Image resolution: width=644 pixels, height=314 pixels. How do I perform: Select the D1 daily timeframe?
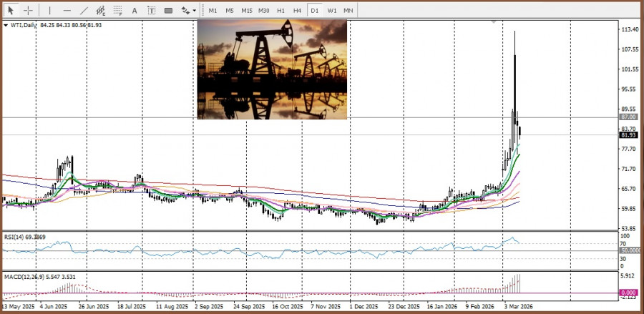tap(315, 11)
